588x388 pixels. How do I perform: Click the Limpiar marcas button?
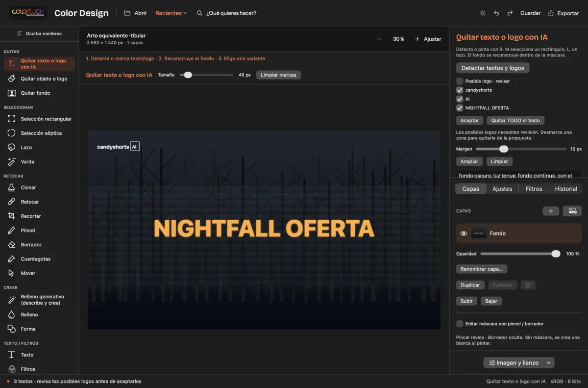[x=278, y=75]
